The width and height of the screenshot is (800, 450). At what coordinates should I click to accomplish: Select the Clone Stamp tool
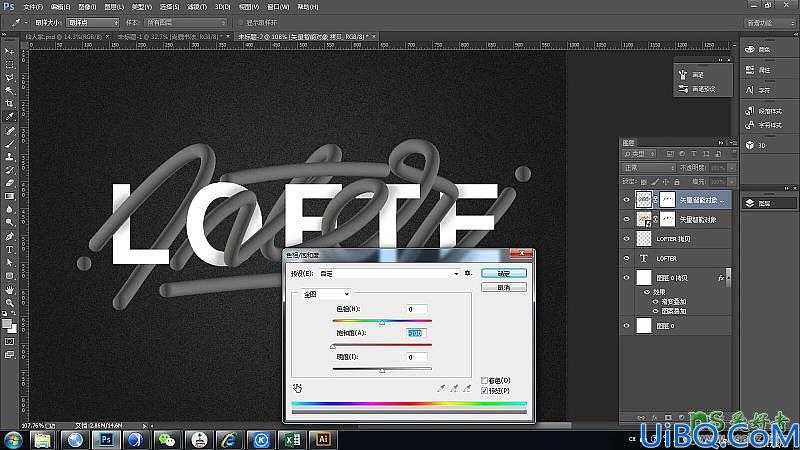tap(9, 157)
